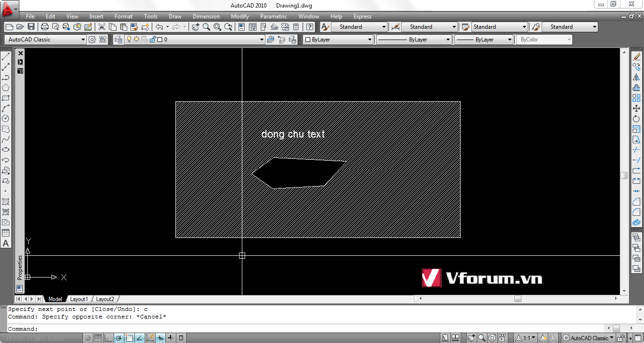Open the Help question mark icon
This screenshot has height=343, width=644.
click(x=310, y=27)
